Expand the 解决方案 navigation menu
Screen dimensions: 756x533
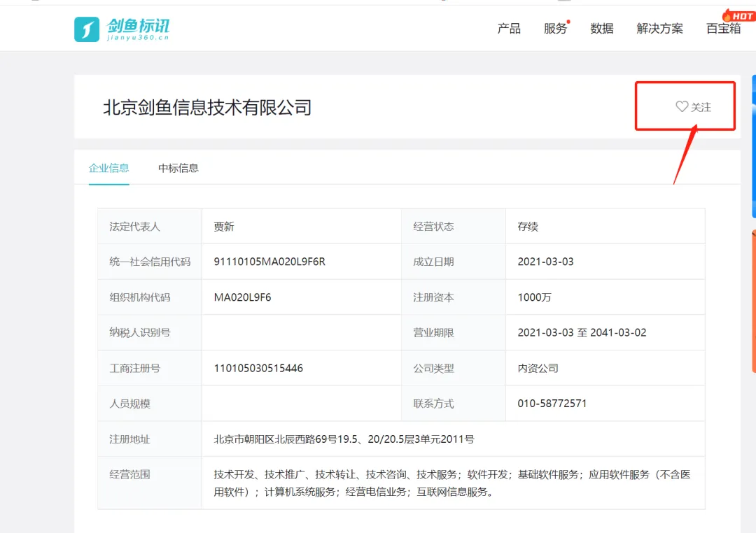tap(659, 29)
